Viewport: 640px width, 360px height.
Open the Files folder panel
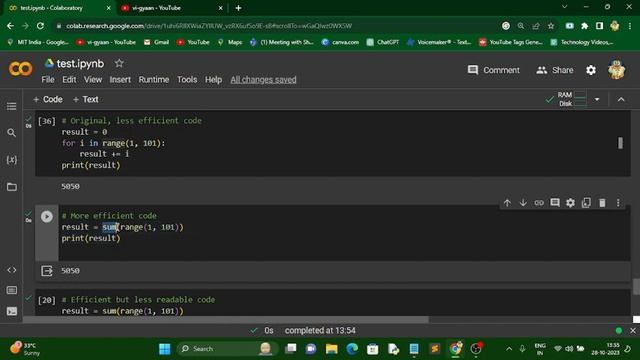tap(11, 187)
